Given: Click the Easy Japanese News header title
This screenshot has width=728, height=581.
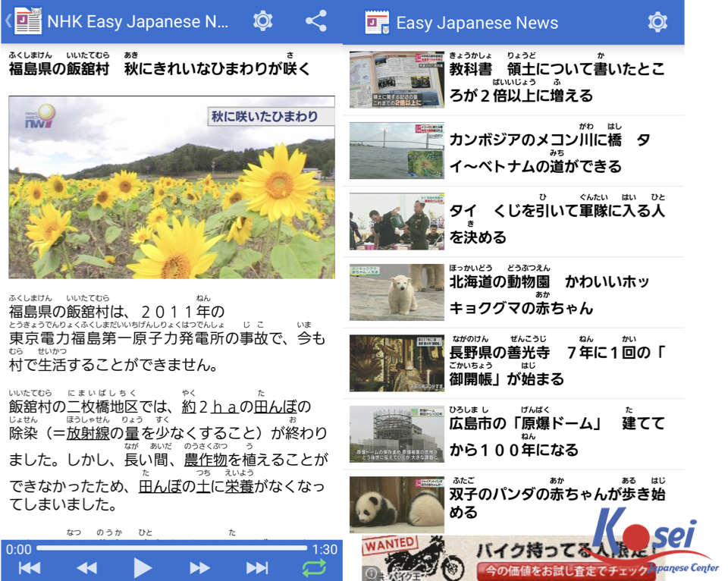Looking at the screenshot, I should tap(477, 23).
